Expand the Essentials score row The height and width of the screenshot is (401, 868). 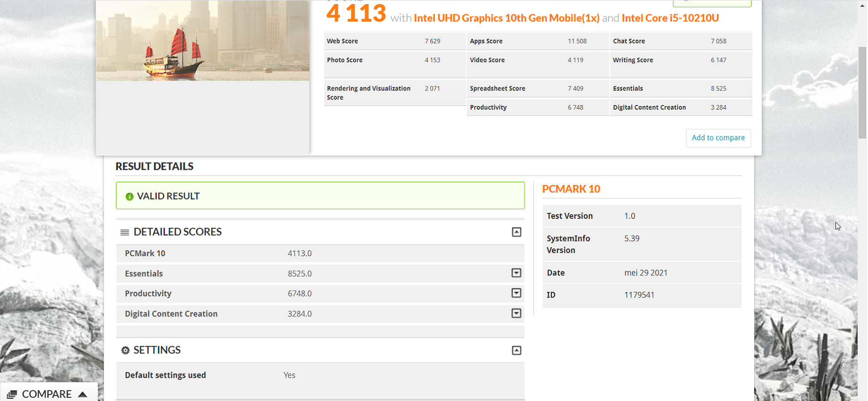click(x=516, y=273)
